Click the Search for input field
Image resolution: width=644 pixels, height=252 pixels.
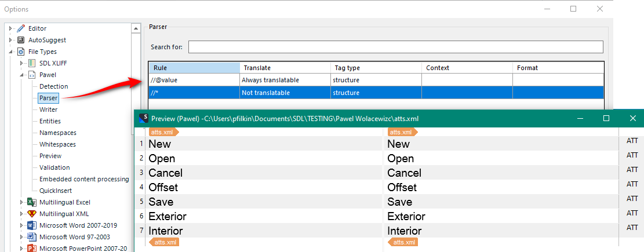click(x=396, y=47)
